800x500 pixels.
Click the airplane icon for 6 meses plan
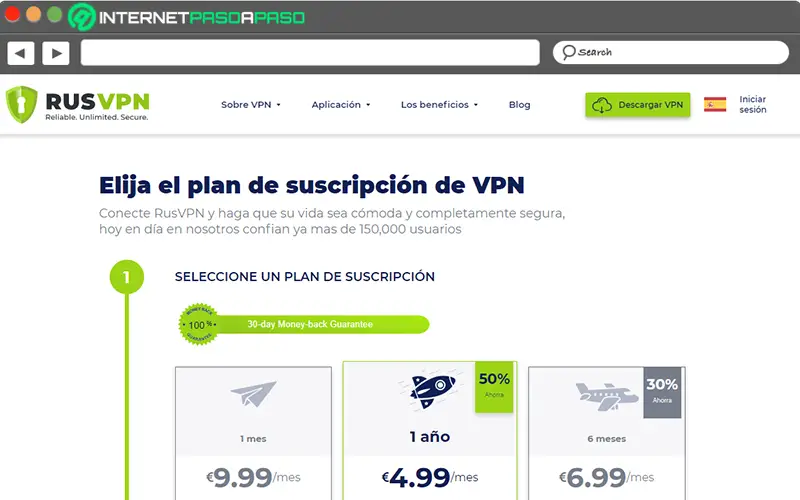[607, 396]
